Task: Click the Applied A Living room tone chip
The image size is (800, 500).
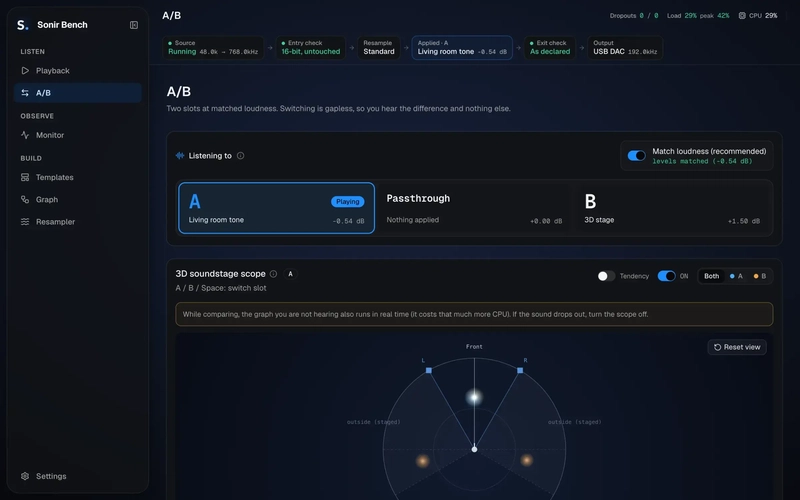Action: coord(462,47)
